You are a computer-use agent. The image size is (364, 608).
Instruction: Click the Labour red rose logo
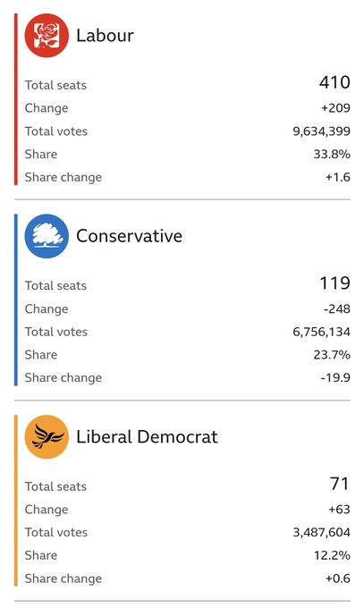tap(47, 36)
